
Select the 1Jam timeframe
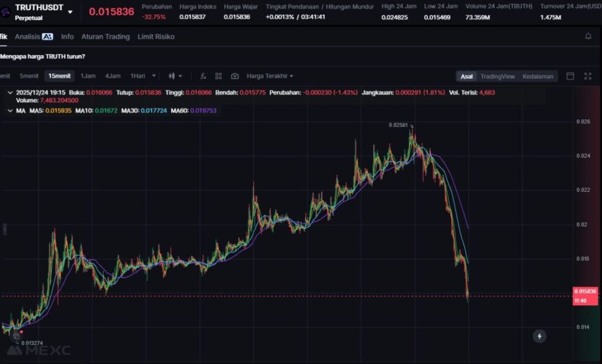[x=88, y=76]
